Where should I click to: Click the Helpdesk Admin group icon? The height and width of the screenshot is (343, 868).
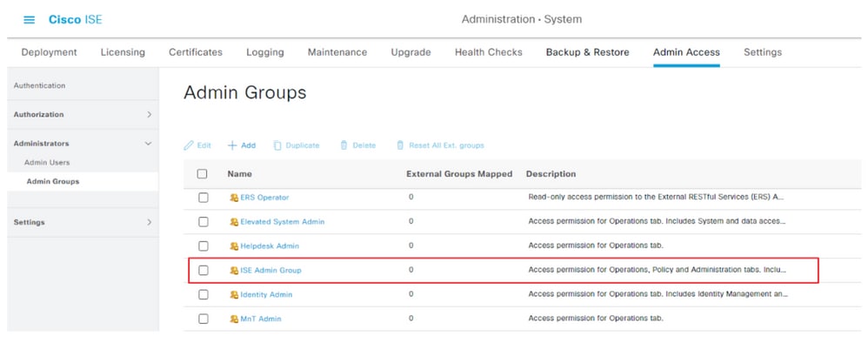click(234, 246)
